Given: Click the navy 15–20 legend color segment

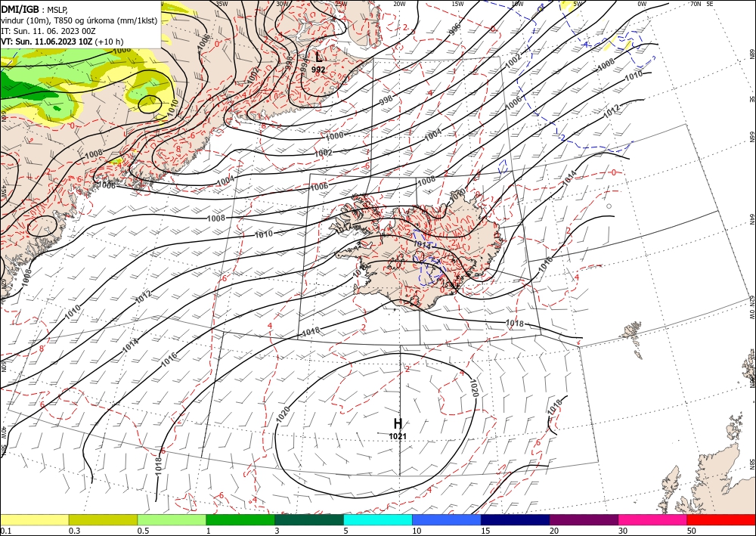Looking at the screenshot, I should tap(516, 519).
